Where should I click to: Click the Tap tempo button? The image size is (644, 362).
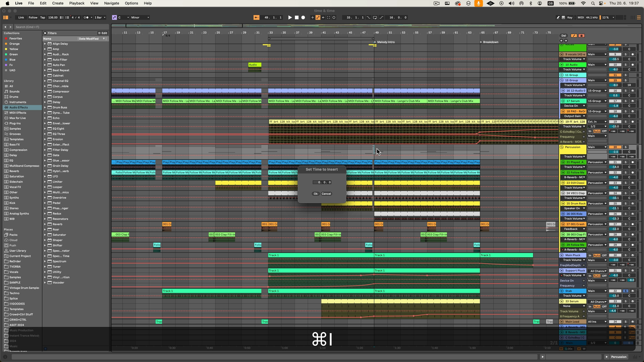tap(43, 17)
